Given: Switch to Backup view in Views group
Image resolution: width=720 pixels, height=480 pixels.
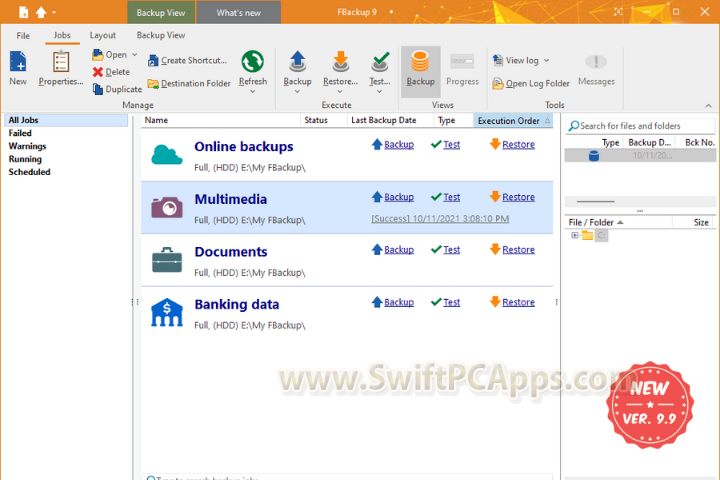Looking at the screenshot, I should (x=420, y=71).
